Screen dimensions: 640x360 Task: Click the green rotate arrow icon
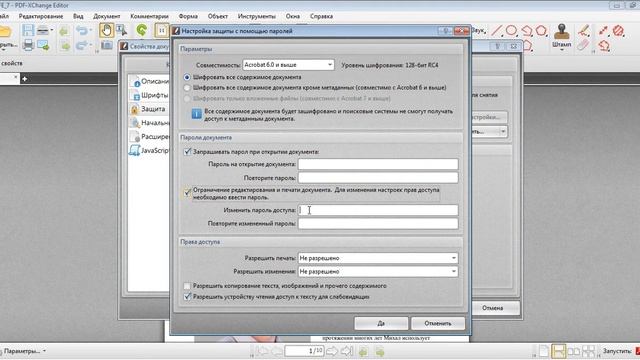click(142, 30)
